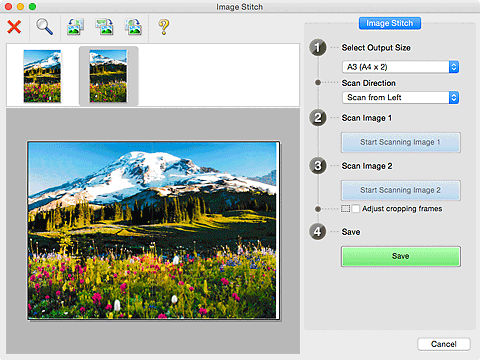Click the cropping frame icon beside checkbox
480x360 pixels.
pos(346,209)
